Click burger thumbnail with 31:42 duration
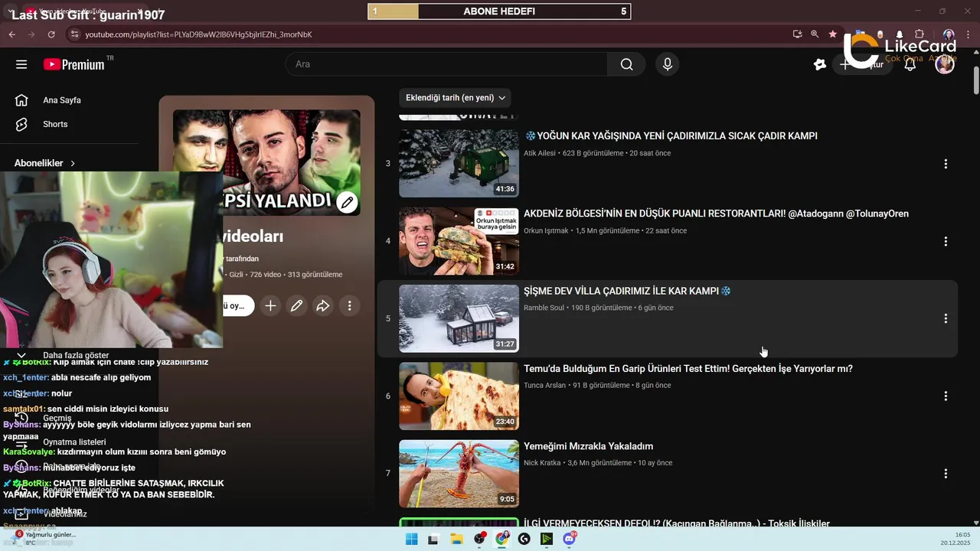Image resolution: width=980 pixels, height=551 pixels. (459, 241)
